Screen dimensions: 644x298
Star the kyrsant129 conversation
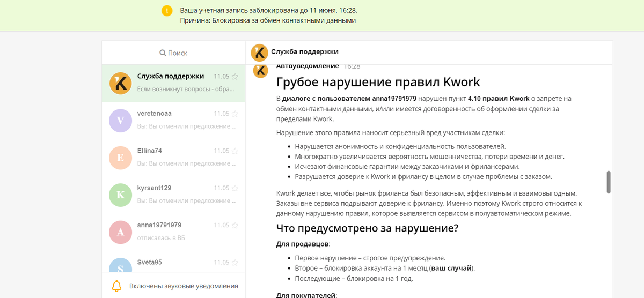point(235,188)
